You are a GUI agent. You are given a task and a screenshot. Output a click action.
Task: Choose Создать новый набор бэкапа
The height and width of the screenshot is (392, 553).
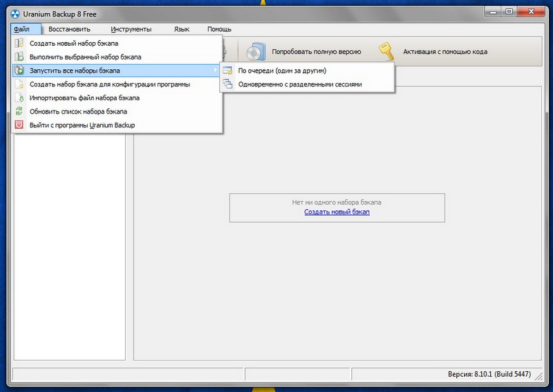click(117, 43)
